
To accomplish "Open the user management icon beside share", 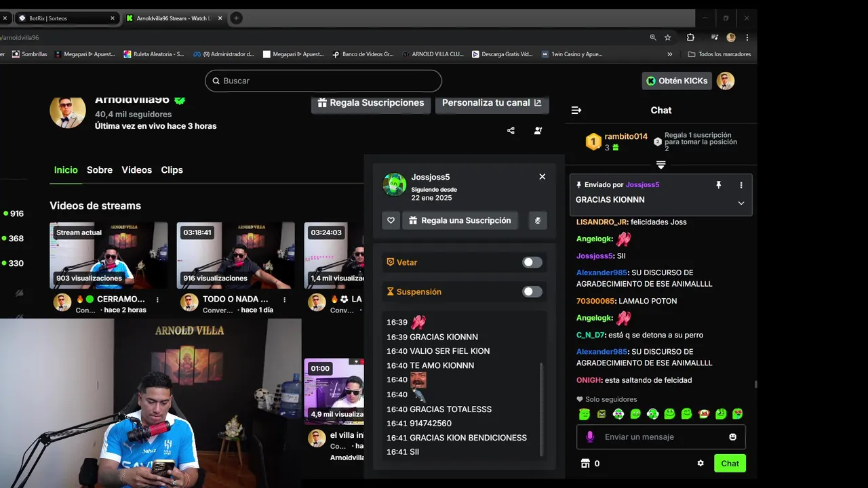I will (x=538, y=131).
